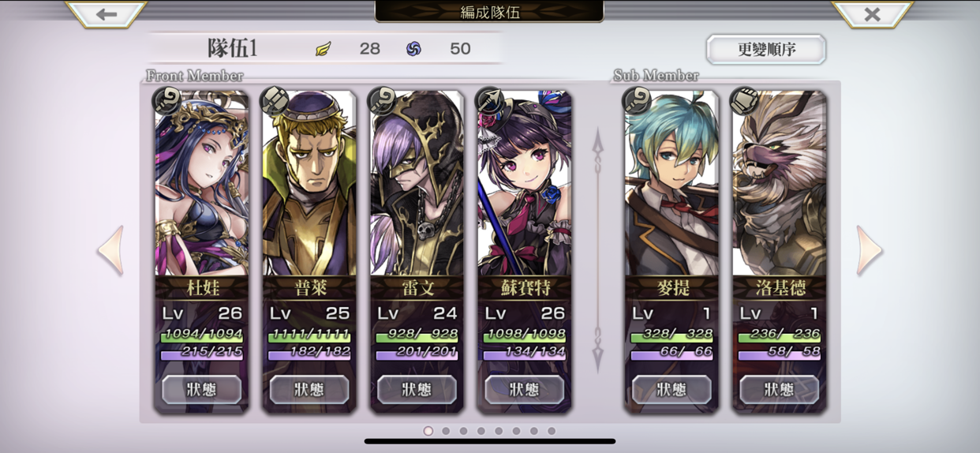
Task: Go to next team with right arrow
Action: click(x=870, y=251)
